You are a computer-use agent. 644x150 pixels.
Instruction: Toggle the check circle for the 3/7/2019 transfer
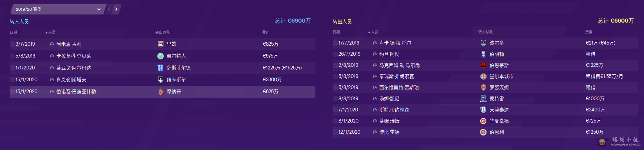(x=12, y=44)
